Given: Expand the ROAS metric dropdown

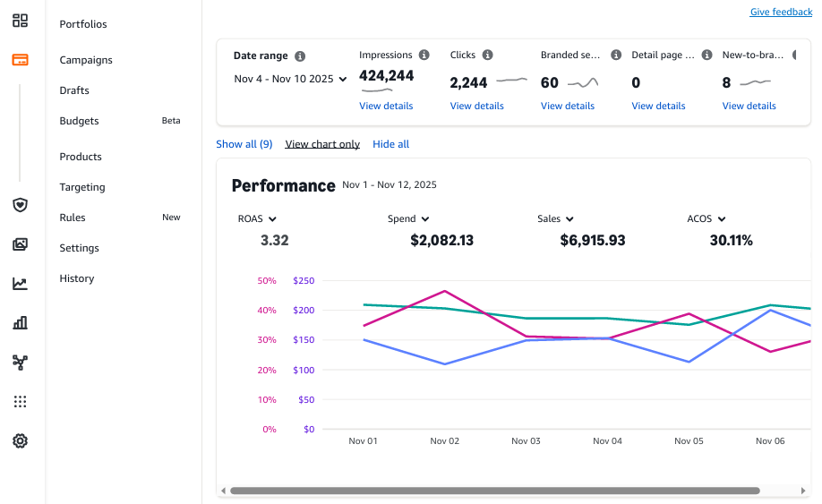Looking at the screenshot, I should [x=257, y=218].
